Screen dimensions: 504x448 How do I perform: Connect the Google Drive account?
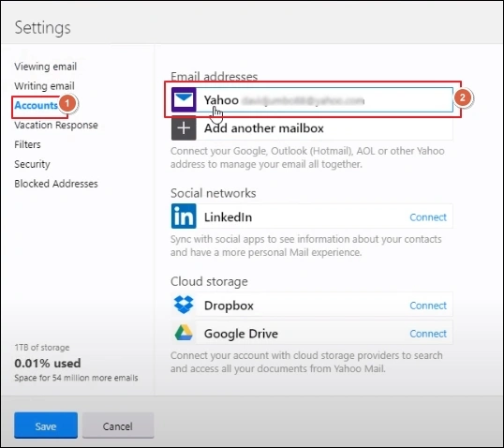(428, 334)
